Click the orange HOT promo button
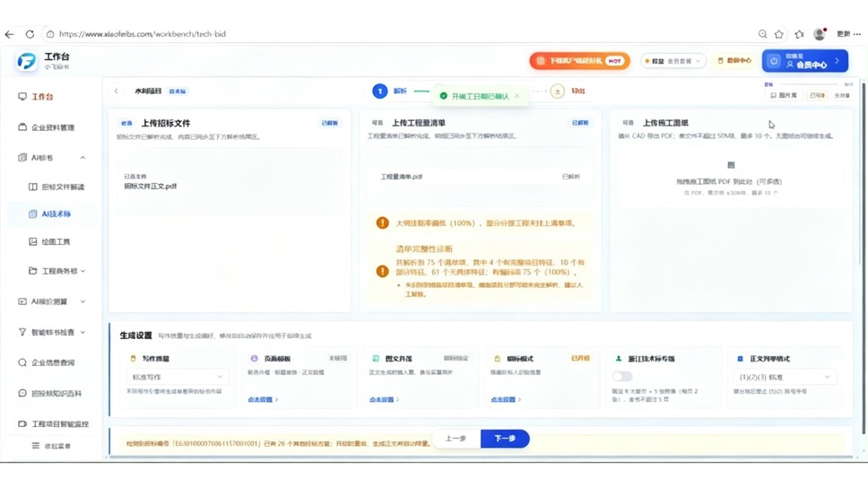This screenshot has height=488, width=868. [579, 61]
